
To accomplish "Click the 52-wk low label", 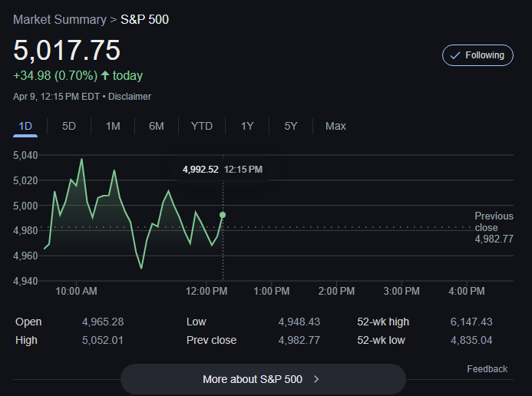I will point(381,340).
